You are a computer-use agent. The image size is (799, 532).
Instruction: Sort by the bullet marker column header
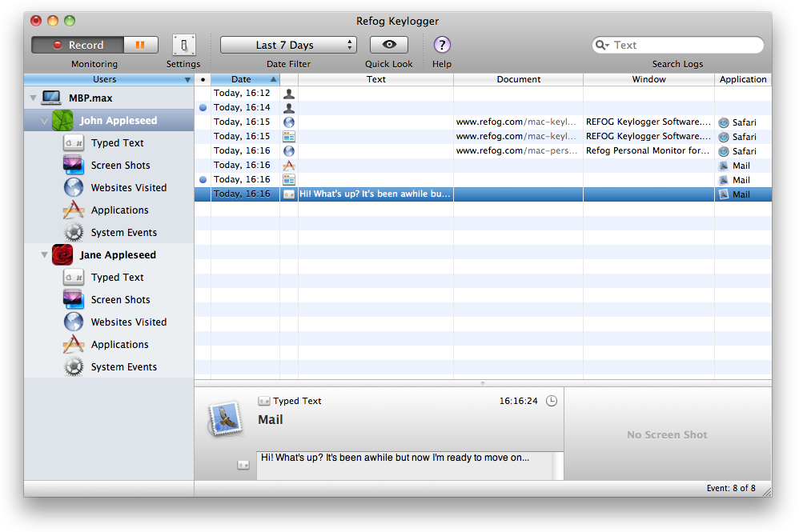[203, 79]
